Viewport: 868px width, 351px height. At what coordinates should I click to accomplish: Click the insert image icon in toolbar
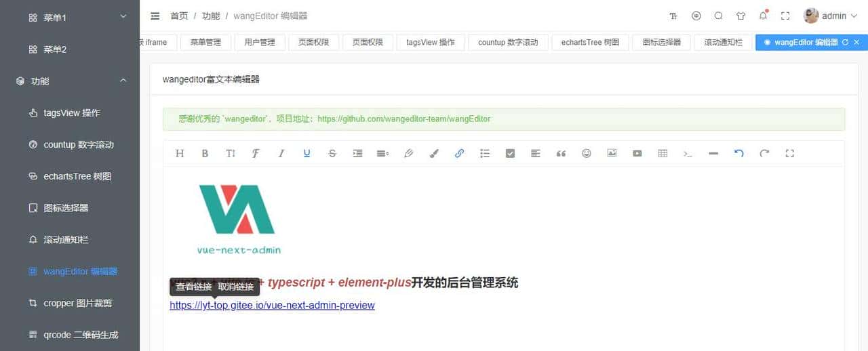click(x=612, y=154)
